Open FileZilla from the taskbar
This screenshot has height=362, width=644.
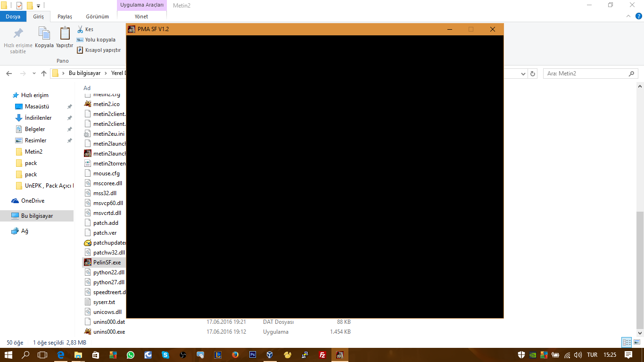pyautogui.click(x=322, y=355)
